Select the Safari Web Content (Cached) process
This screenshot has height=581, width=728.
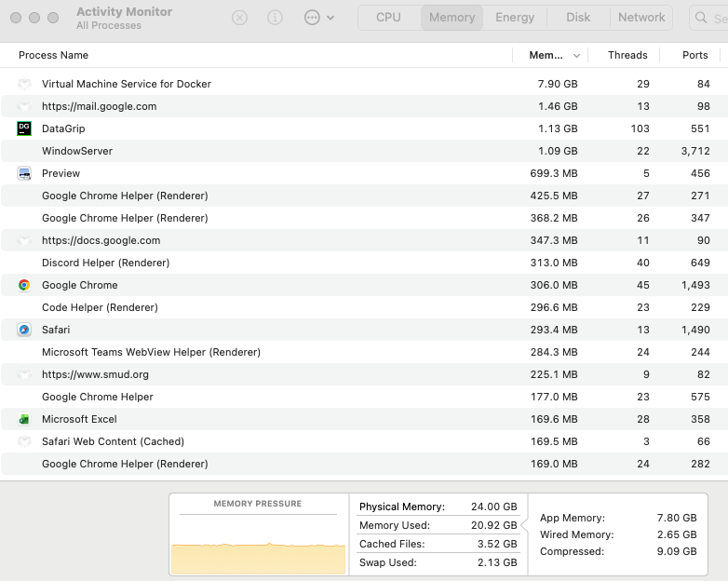(113, 441)
